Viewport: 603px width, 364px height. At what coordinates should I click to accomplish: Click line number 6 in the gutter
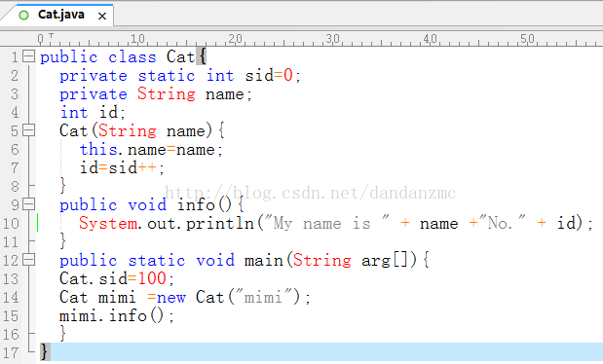[x=15, y=149]
